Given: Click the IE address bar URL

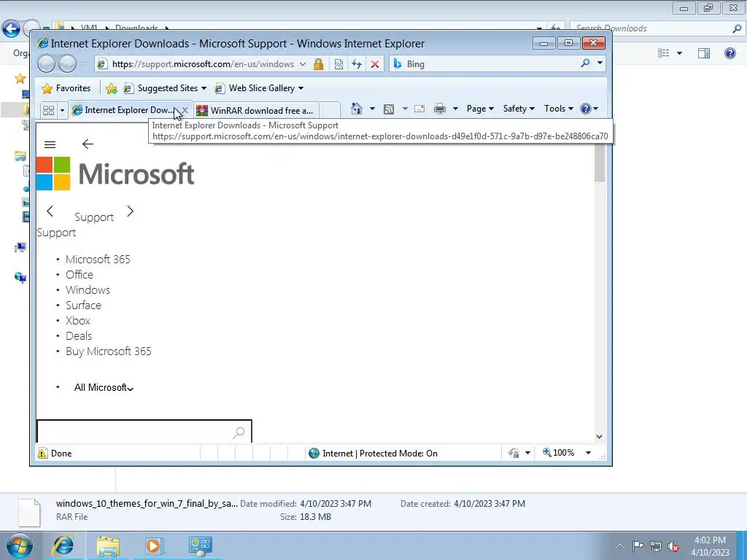Looking at the screenshot, I should coord(204,64).
